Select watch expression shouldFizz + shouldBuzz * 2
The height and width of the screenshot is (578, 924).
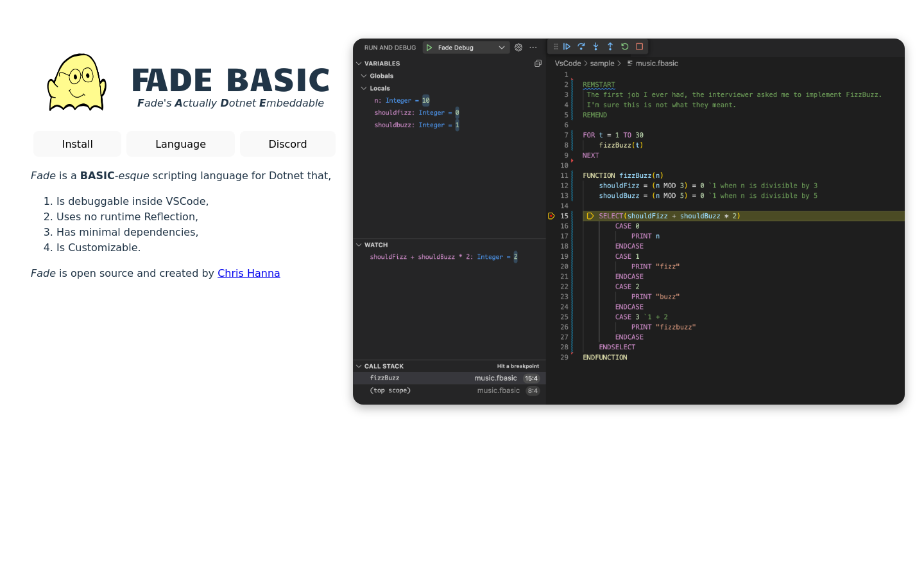tap(443, 257)
